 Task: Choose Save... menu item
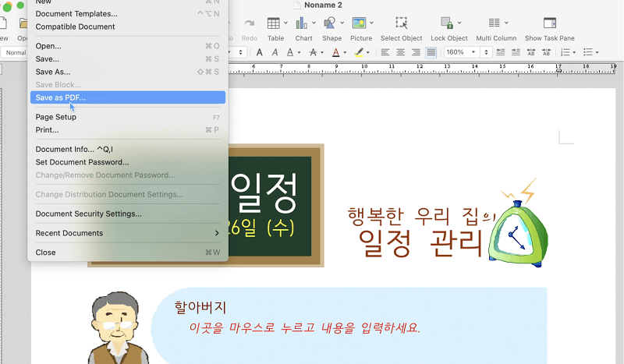point(128,59)
